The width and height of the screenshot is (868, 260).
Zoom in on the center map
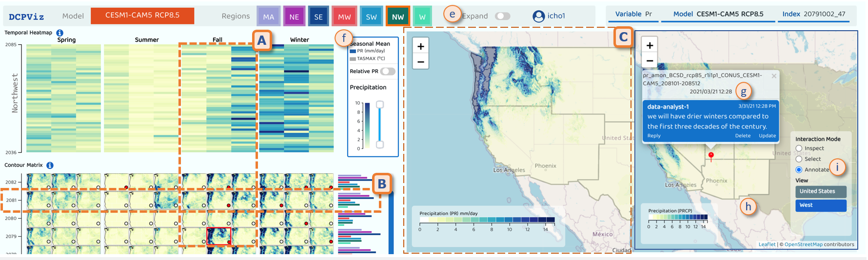[420, 46]
